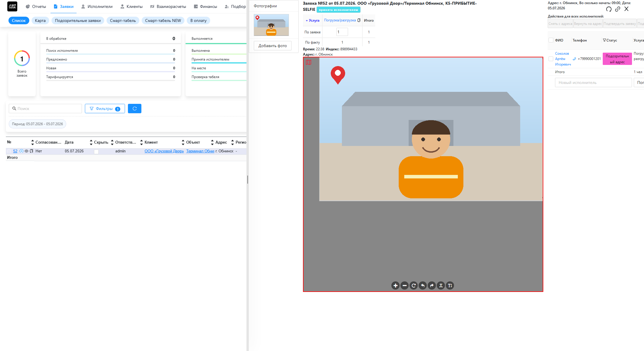Open the Исполнители menu tab
The image size is (644, 351).
tap(97, 6)
